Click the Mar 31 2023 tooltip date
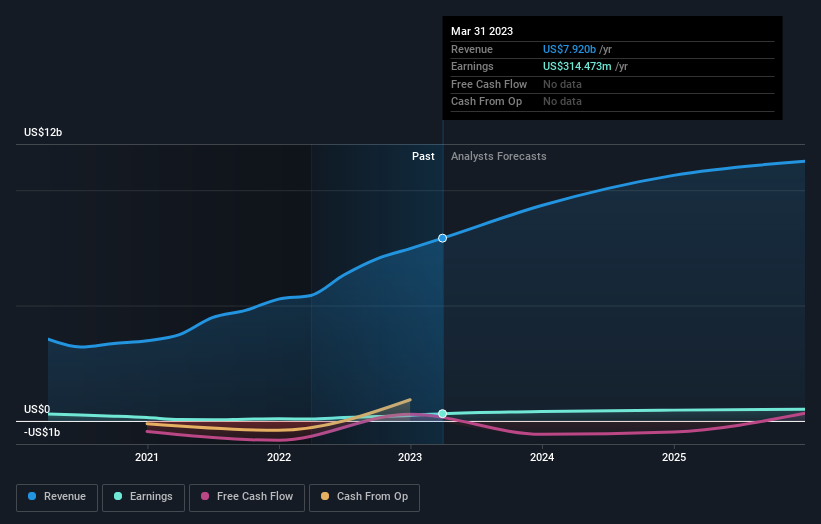The height and width of the screenshot is (524, 821). click(482, 31)
